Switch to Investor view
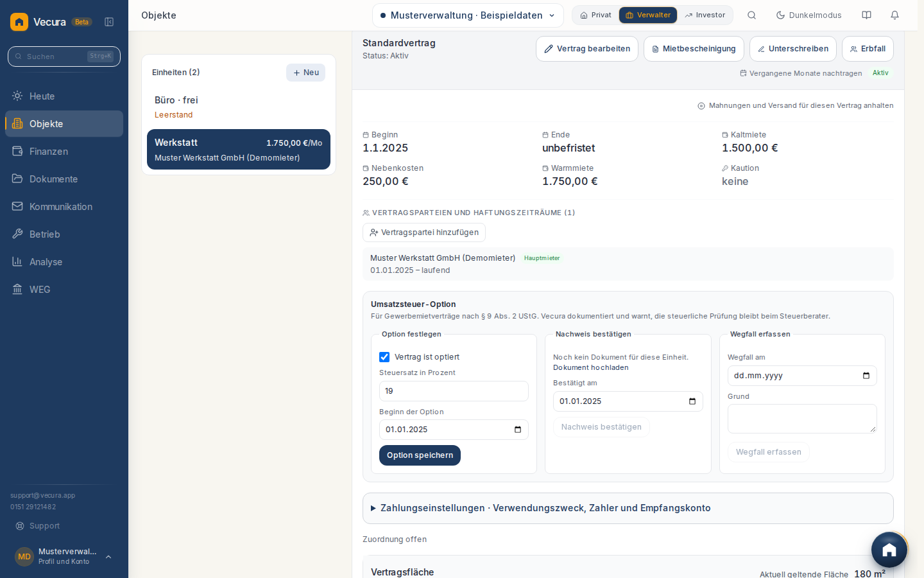 [x=705, y=15]
